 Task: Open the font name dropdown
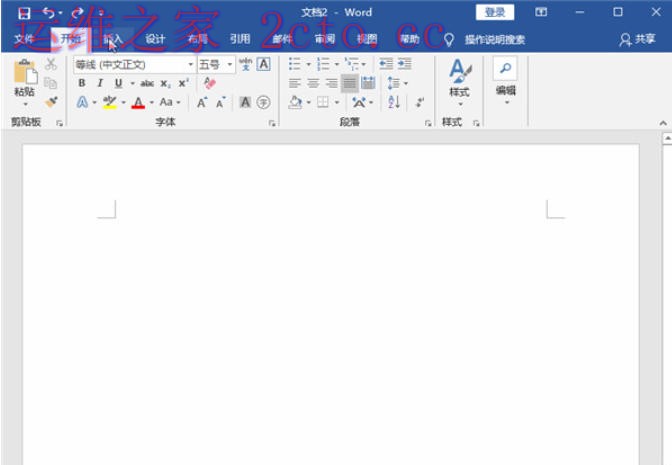click(190, 65)
